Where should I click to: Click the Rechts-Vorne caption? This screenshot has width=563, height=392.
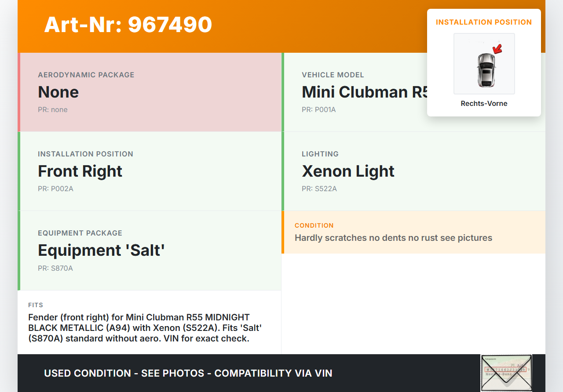tap(484, 104)
